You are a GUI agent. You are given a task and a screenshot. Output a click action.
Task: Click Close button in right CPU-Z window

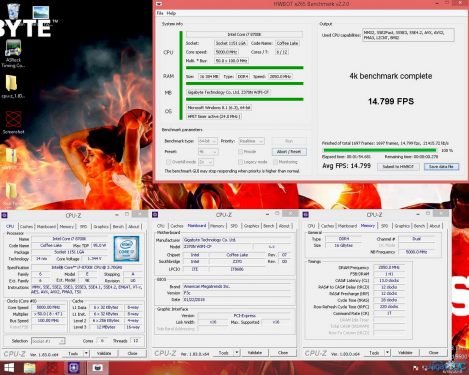pyautogui.click(x=433, y=353)
